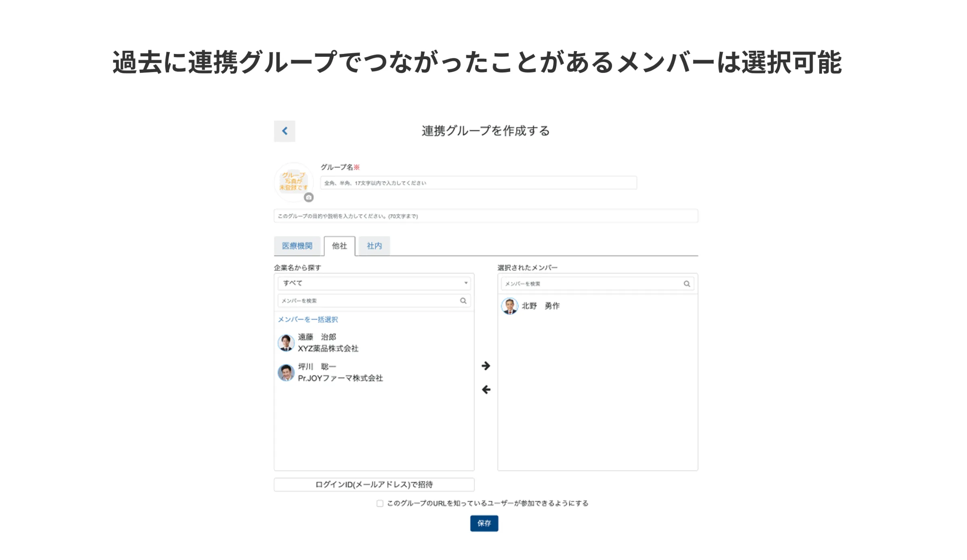
Task: Click the search icon in the left member search box
Action: coord(463,301)
